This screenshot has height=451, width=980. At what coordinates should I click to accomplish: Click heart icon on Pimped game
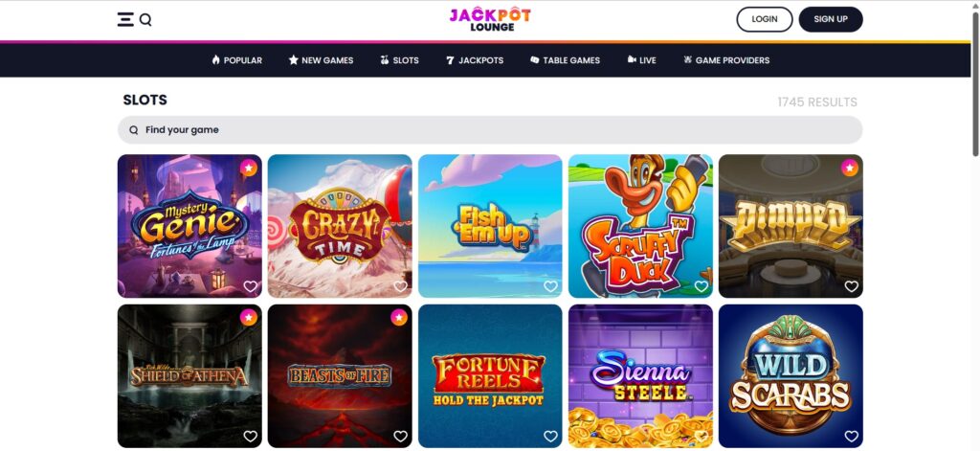point(851,286)
